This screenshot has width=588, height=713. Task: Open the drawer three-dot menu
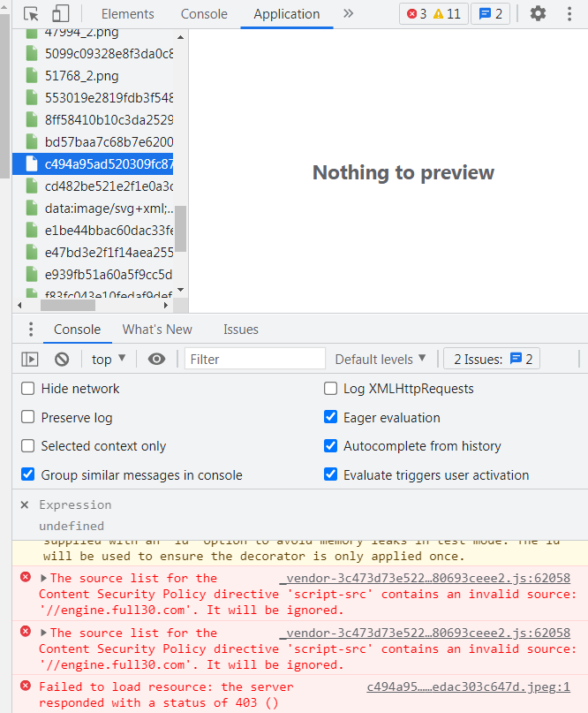(x=31, y=330)
